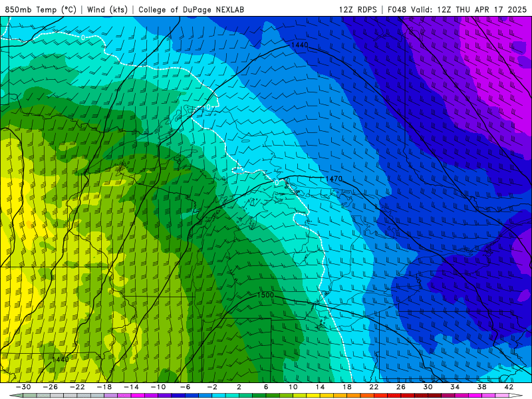Click the 10 tick label on the color scale

click(x=293, y=387)
